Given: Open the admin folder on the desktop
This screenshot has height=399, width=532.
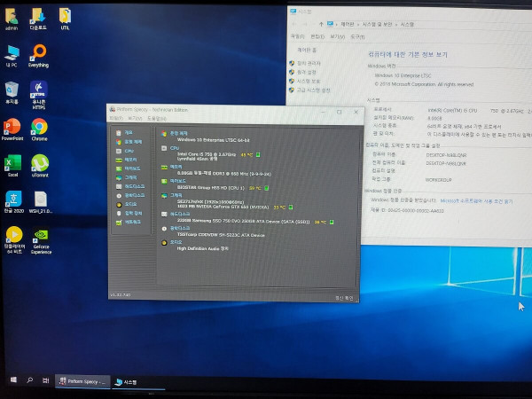Looking at the screenshot, I should tap(12, 19).
